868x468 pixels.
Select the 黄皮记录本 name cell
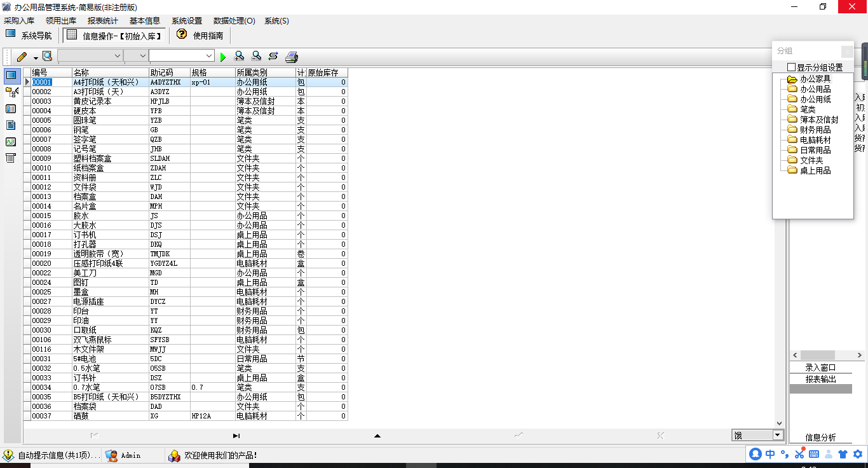(111, 101)
